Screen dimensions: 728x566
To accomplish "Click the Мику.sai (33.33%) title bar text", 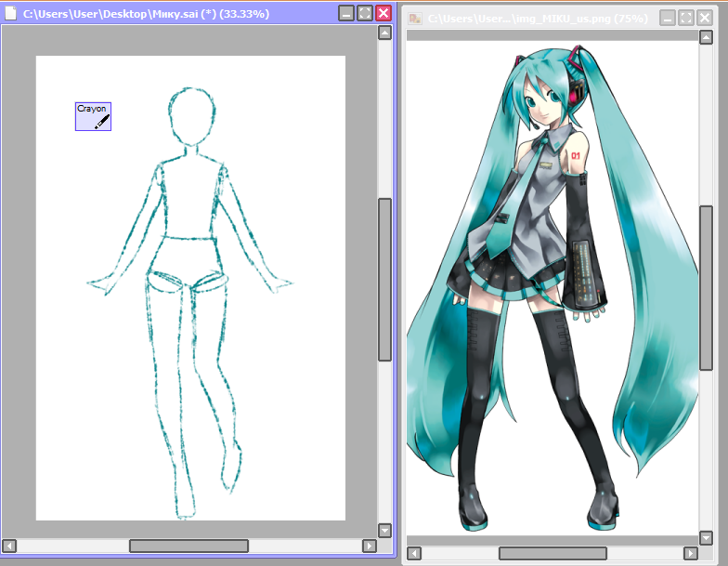I will coord(147,14).
